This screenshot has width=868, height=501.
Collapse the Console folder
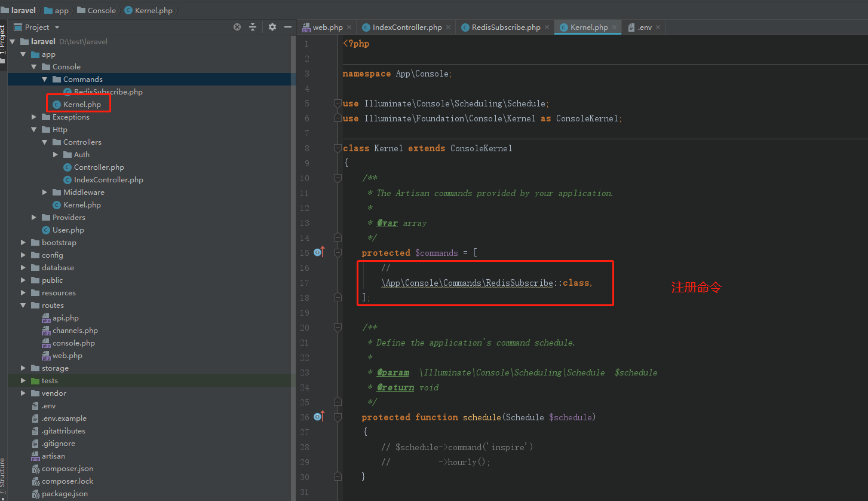[34, 67]
